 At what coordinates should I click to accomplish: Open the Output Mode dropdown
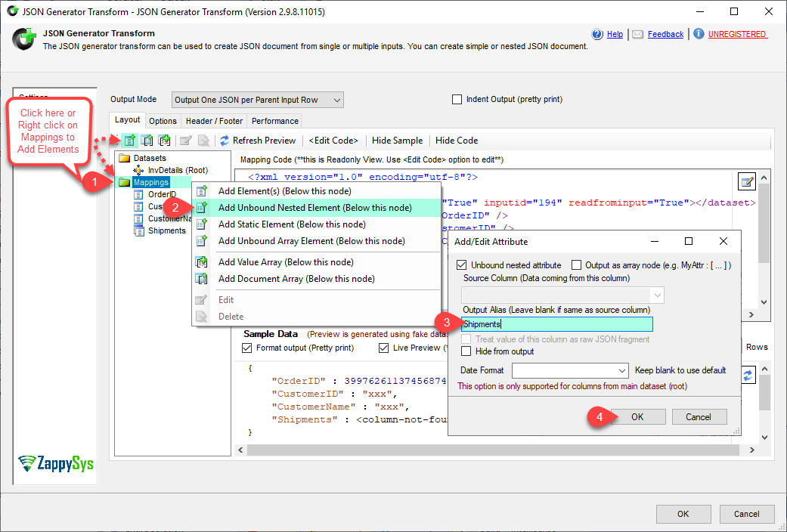[258, 100]
